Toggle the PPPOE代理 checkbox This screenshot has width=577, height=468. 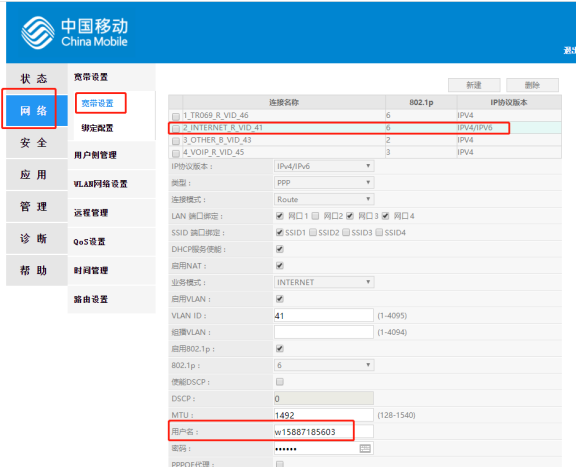(280, 464)
